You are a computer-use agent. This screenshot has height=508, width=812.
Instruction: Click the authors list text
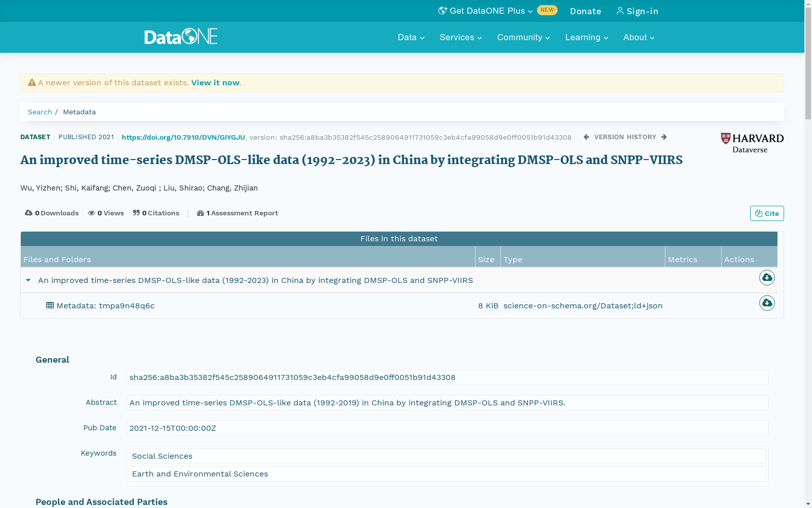[x=139, y=188]
